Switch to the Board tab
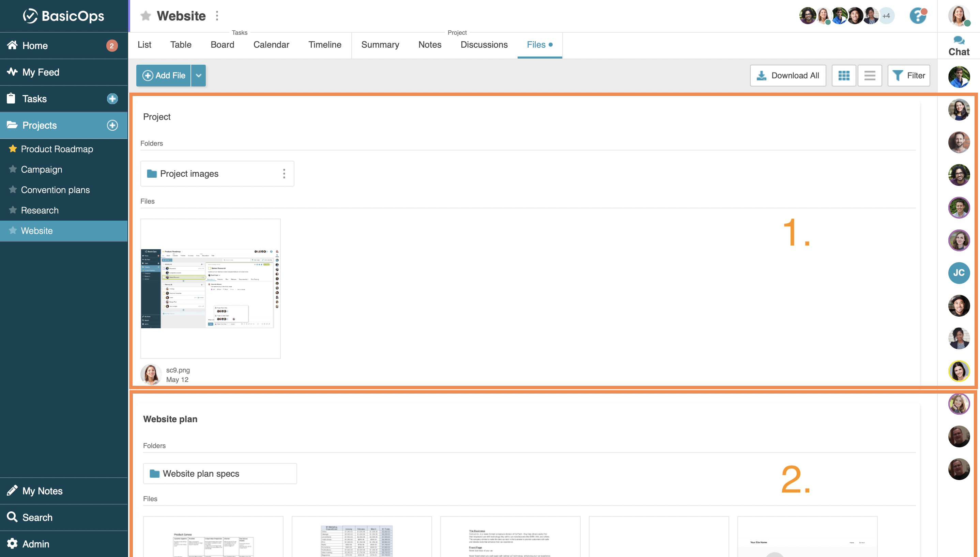Image resolution: width=980 pixels, height=557 pixels. (x=223, y=45)
